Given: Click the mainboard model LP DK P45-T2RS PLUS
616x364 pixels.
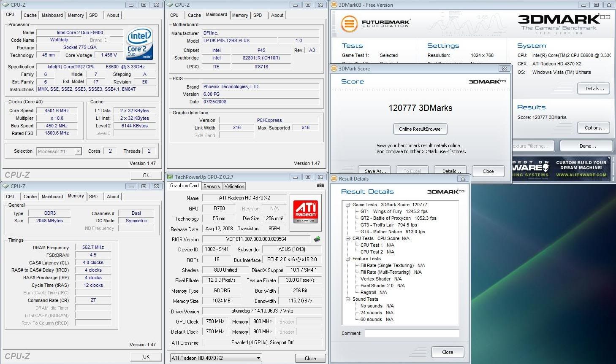Looking at the screenshot, I should [240, 40].
